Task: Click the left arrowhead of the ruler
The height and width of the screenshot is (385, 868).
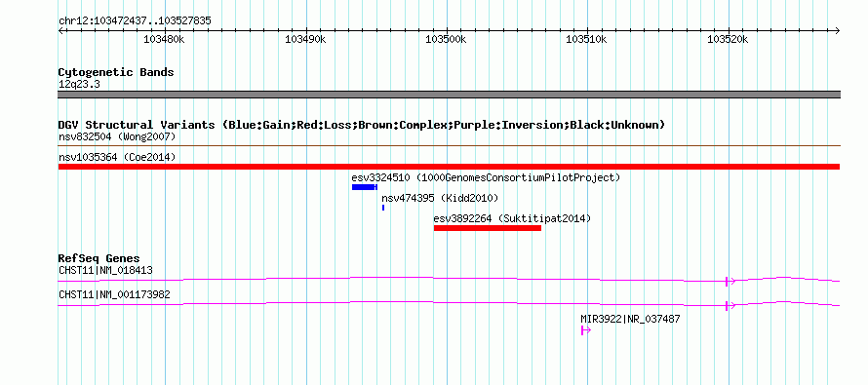Action: click(60, 30)
